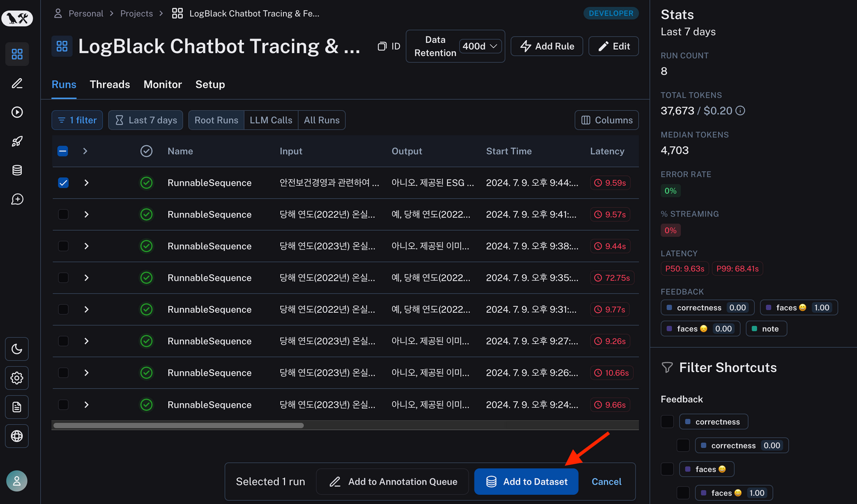Enable the correctness 0.00 filter checkbox
Viewport: 857px width, 504px height.
click(683, 445)
